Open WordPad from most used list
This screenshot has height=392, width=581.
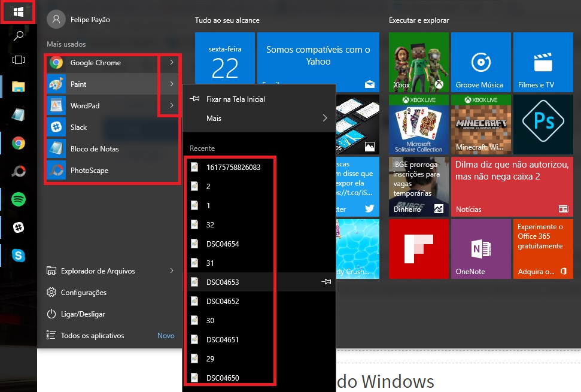click(102, 105)
